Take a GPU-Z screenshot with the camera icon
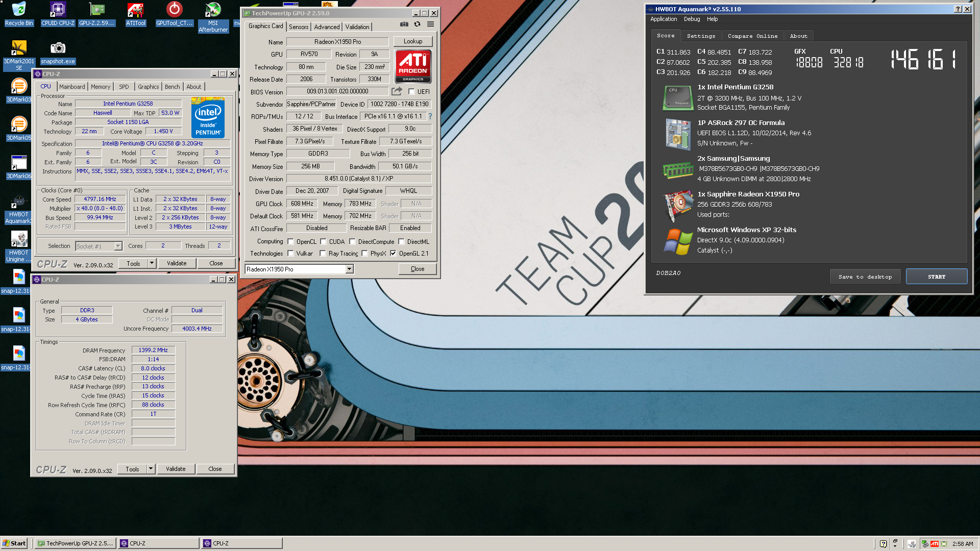Viewport: 980px width, 551px height. click(404, 24)
